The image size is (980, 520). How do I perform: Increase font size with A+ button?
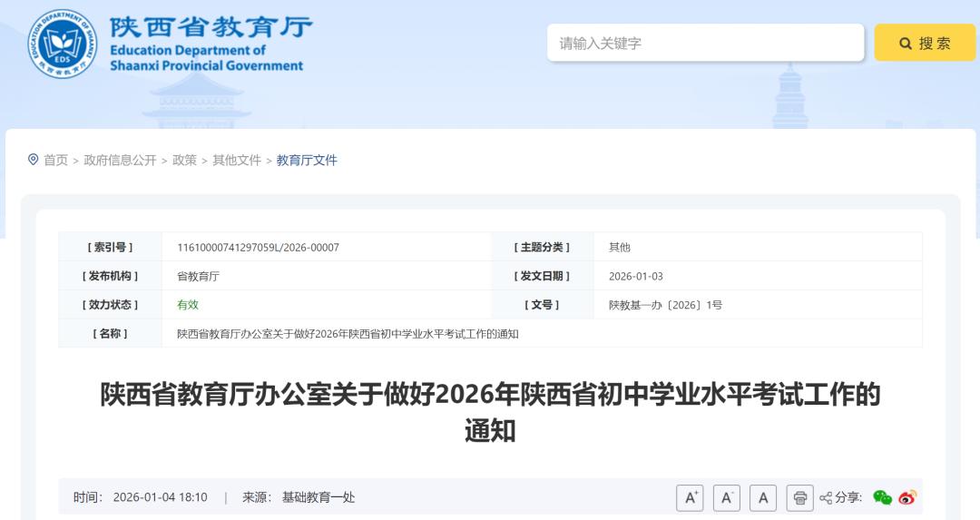[x=690, y=497]
